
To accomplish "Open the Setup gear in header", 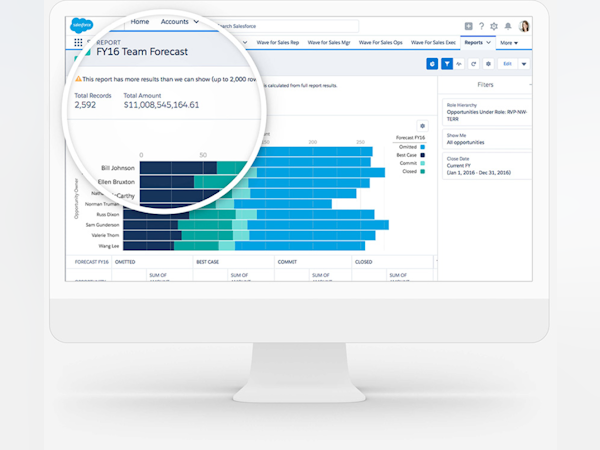I will [494, 26].
